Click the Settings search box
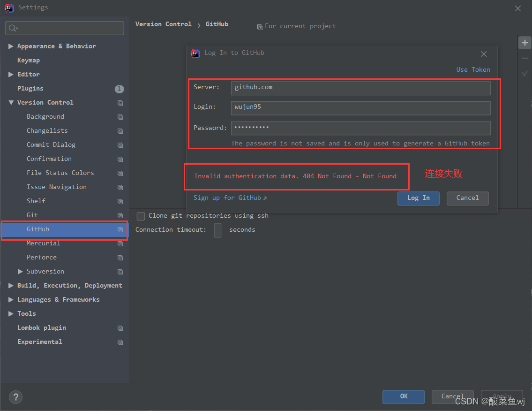The height and width of the screenshot is (411, 532). tap(65, 28)
